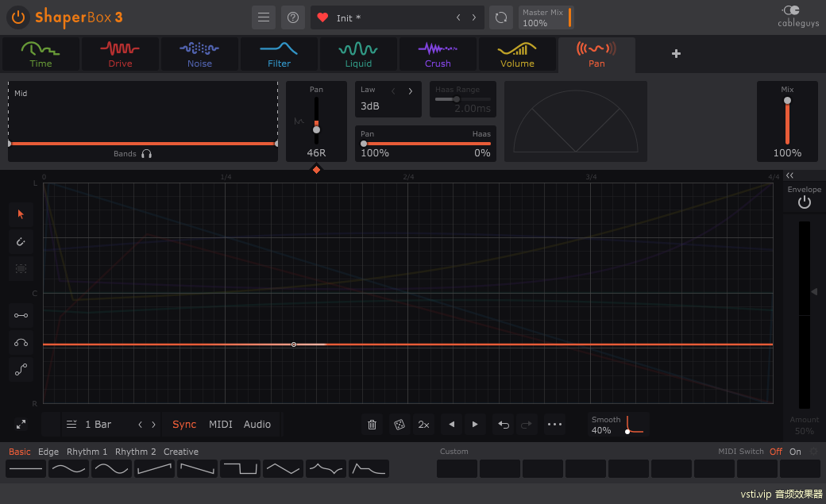The width and height of the screenshot is (826, 504).
Task: Shift the wave right
Action: coord(475,425)
